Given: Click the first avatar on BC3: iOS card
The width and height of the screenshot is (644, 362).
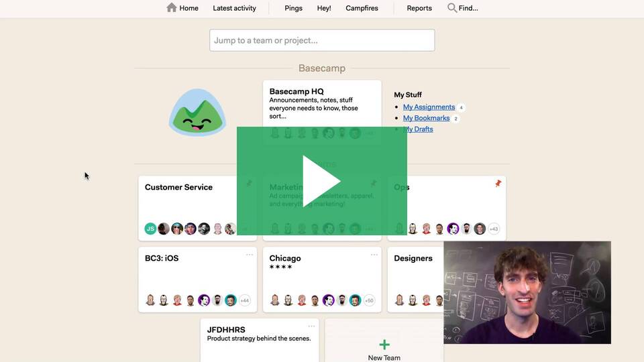Looking at the screenshot, I should pos(150,300).
